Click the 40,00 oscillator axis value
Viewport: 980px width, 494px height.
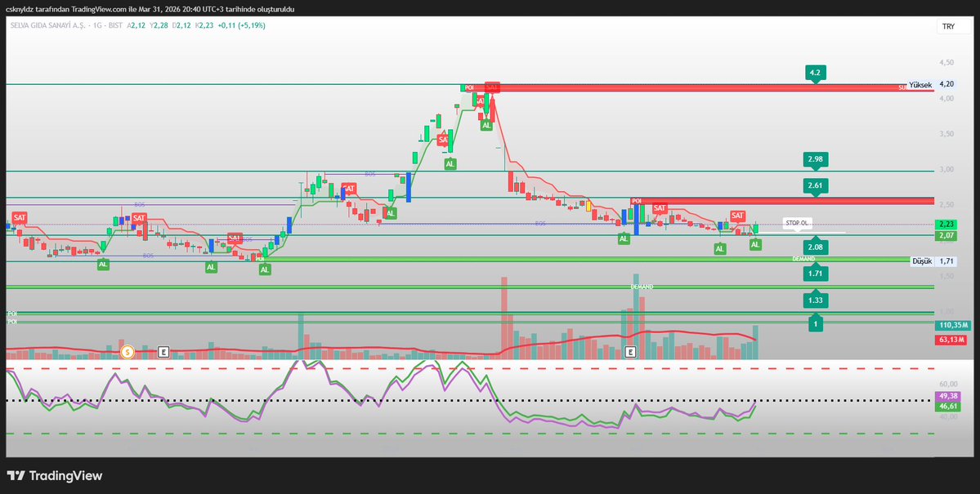(x=946, y=416)
